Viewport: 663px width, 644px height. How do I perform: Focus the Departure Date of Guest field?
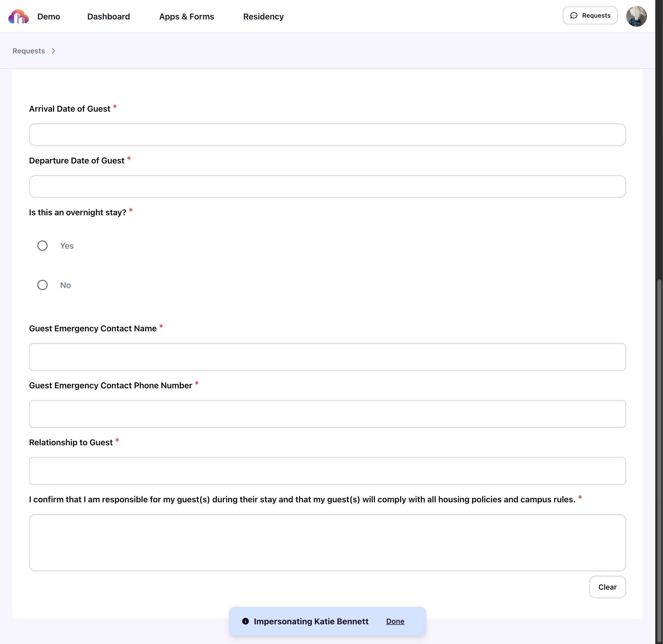327,187
